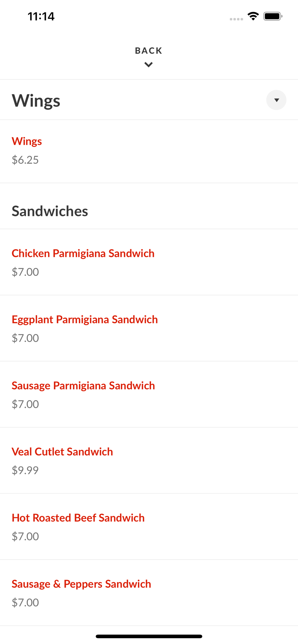Tap the $7.00 price under Chicken Parmigiana
The height and width of the screenshot is (644, 298).
[25, 272]
